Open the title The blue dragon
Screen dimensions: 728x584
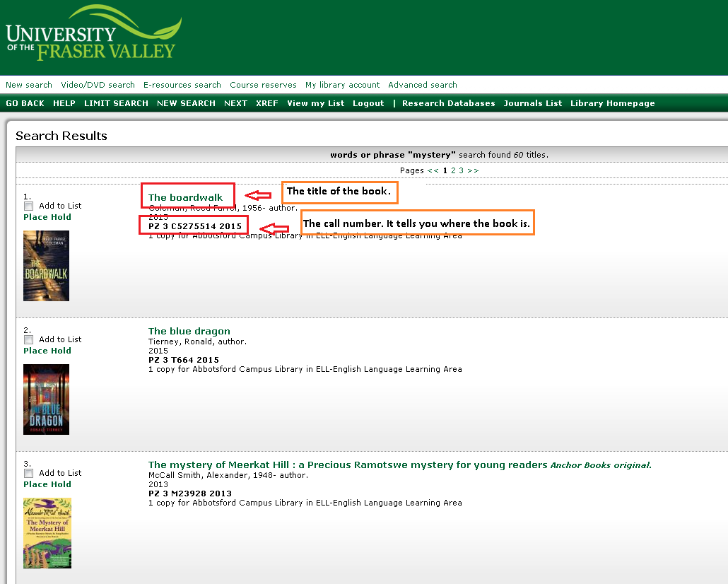pos(189,331)
